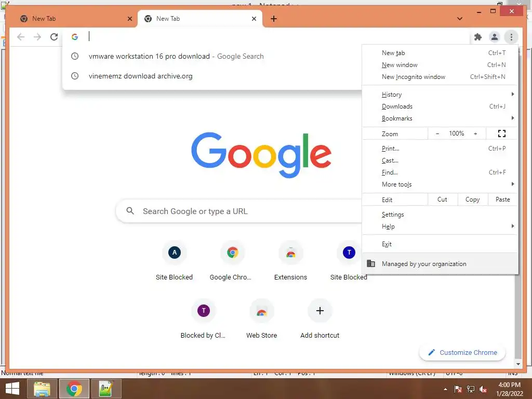The height and width of the screenshot is (399, 532).
Task: Open the profile avatar button
Action: [x=495, y=37]
